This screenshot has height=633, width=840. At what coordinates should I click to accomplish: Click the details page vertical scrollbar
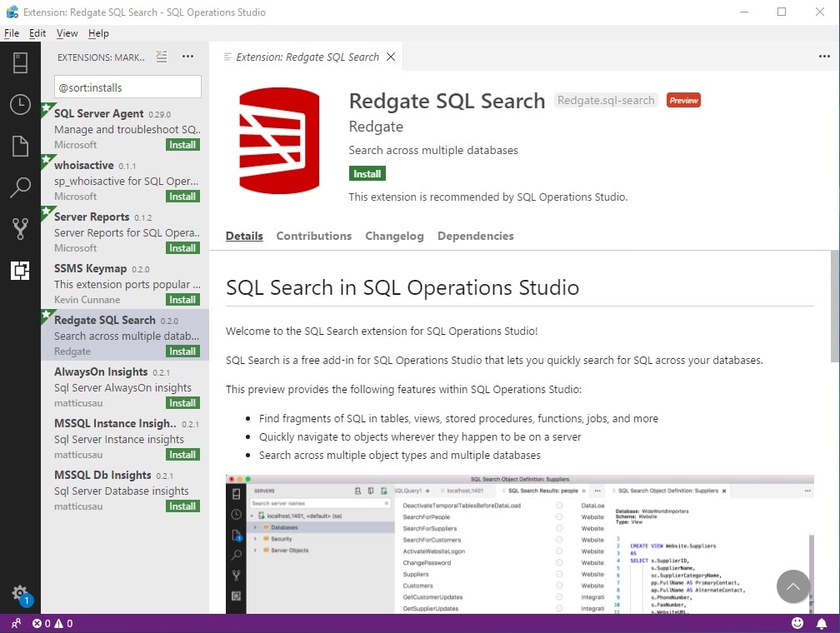coord(835,307)
